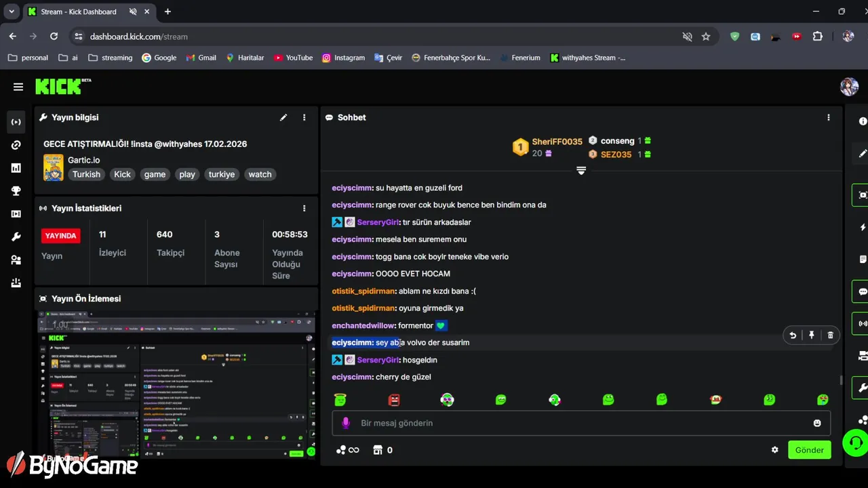Screen dimensions: 868x488
Task: Open the video clips sidebar icon
Action: (x=16, y=214)
